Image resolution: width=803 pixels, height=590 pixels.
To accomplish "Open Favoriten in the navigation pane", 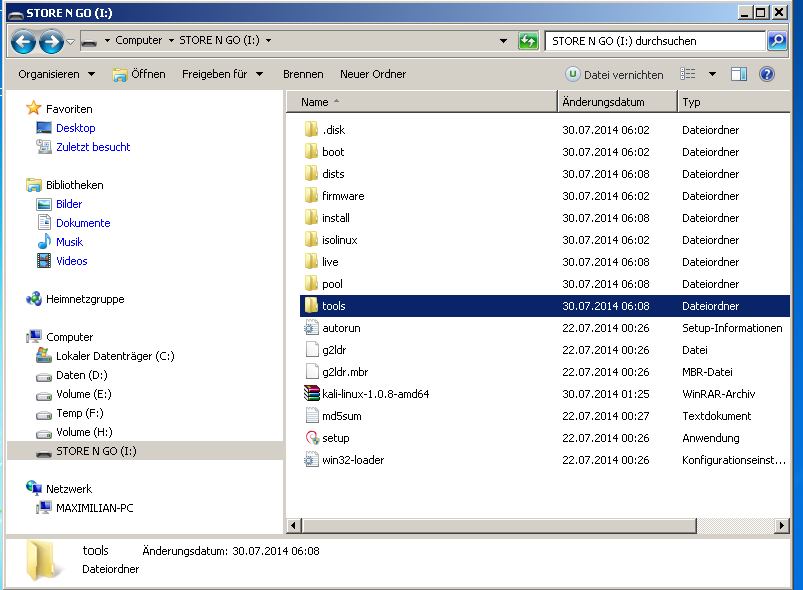I will (x=69, y=109).
